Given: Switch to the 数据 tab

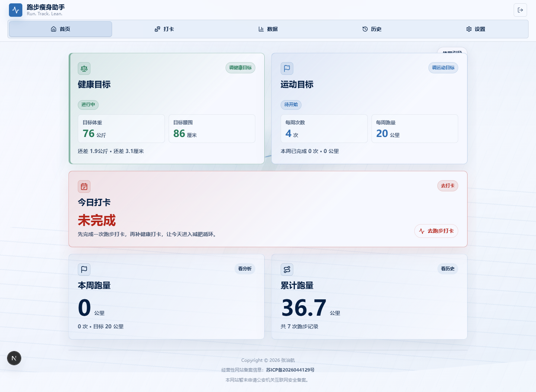Looking at the screenshot, I should point(268,29).
